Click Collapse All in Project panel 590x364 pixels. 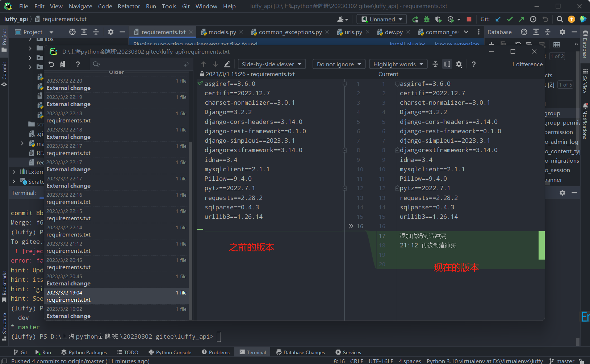(96, 32)
